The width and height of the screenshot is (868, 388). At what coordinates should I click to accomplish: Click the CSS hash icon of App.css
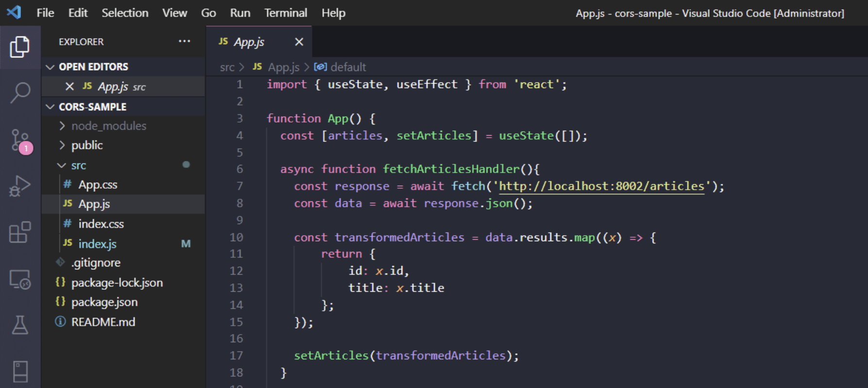tap(68, 184)
